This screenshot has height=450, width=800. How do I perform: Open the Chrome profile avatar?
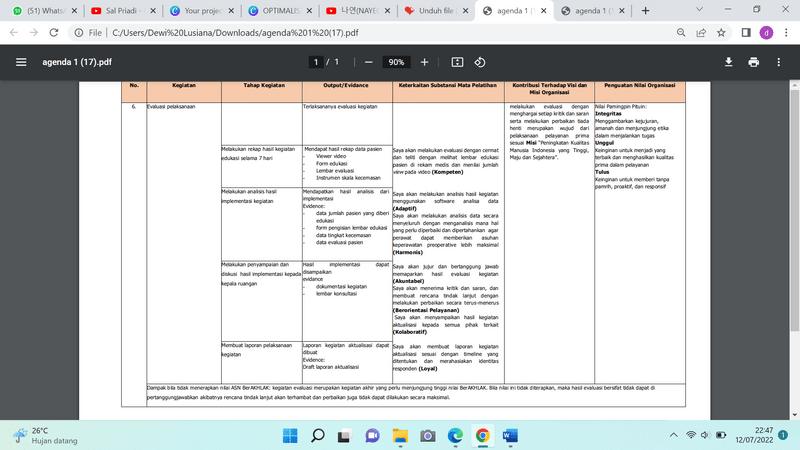(x=766, y=33)
